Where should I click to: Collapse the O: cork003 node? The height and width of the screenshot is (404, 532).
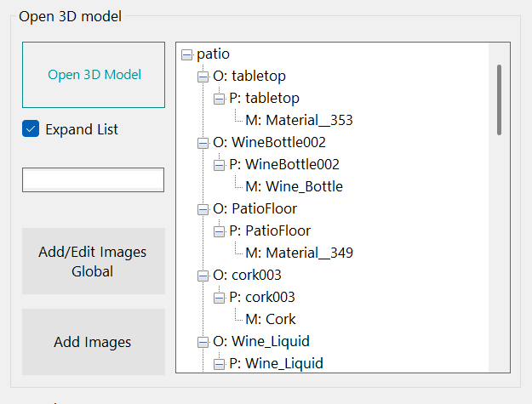click(203, 276)
